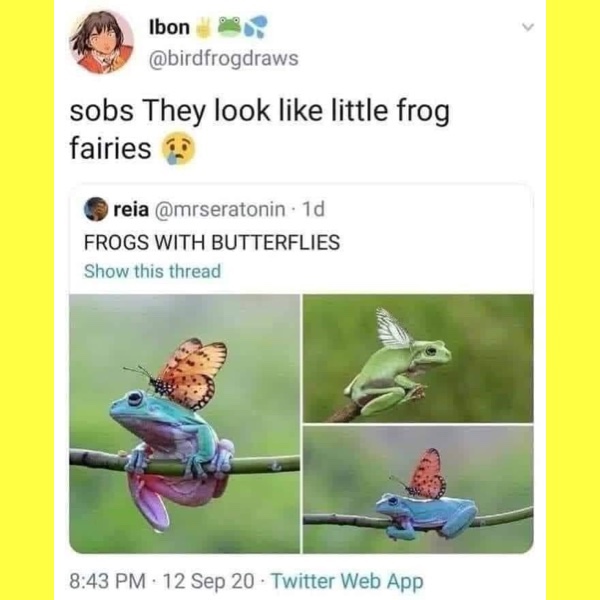
Task: Open the @birdfrogdraws handle
Action: 222,58
